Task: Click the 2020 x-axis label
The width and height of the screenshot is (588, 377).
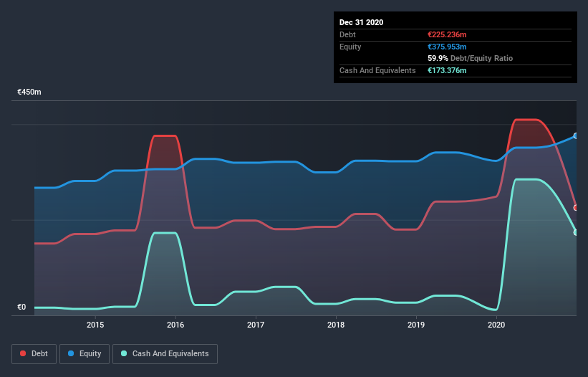Action: tap(496, 325)
